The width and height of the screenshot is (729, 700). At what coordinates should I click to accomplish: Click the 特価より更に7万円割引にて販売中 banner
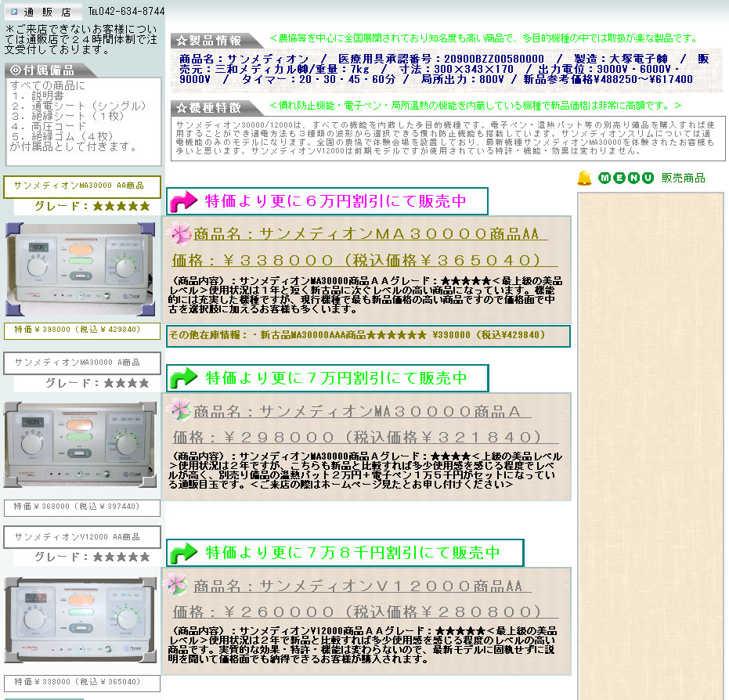[327, 378]
